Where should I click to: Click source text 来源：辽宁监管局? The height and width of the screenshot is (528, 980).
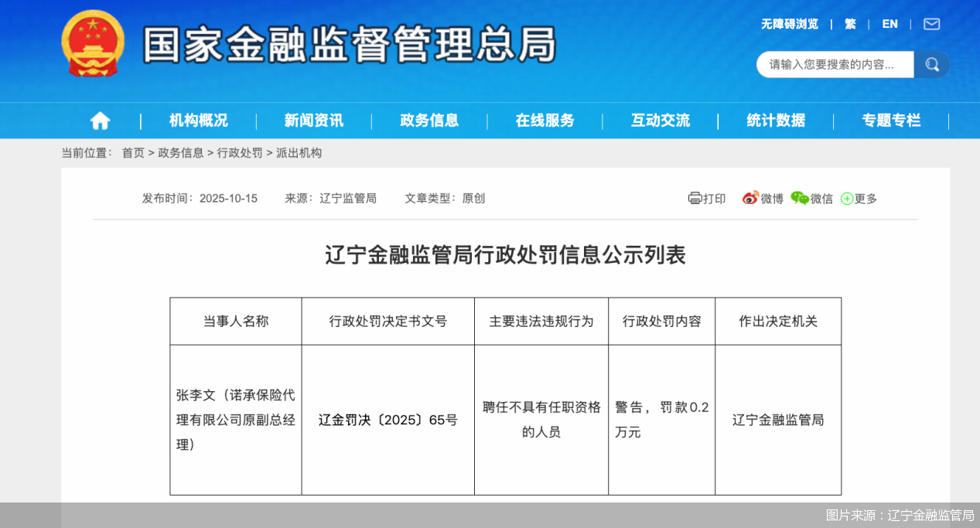331,198
